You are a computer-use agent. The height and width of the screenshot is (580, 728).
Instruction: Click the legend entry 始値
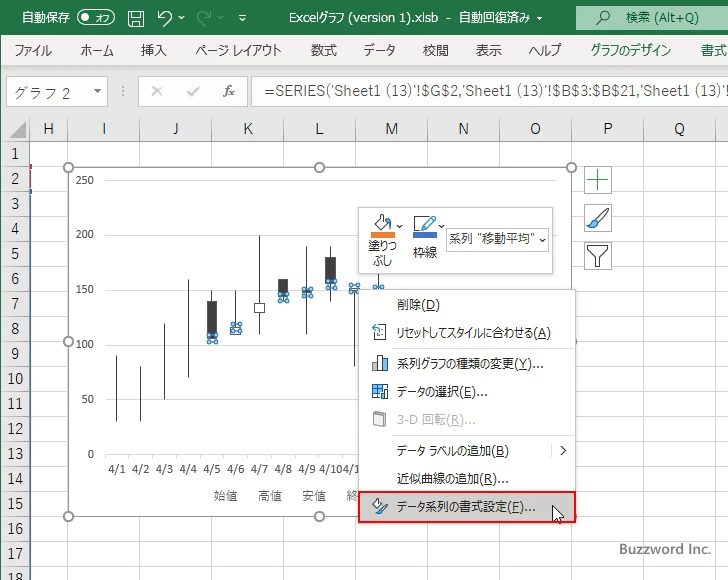(x=226, y=496)
